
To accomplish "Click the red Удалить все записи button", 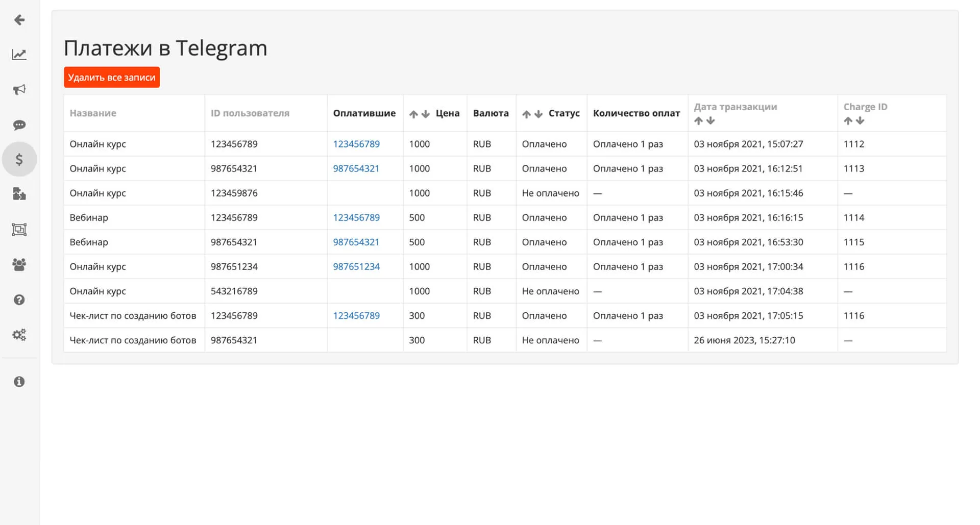I will click(x=112, y=78).
